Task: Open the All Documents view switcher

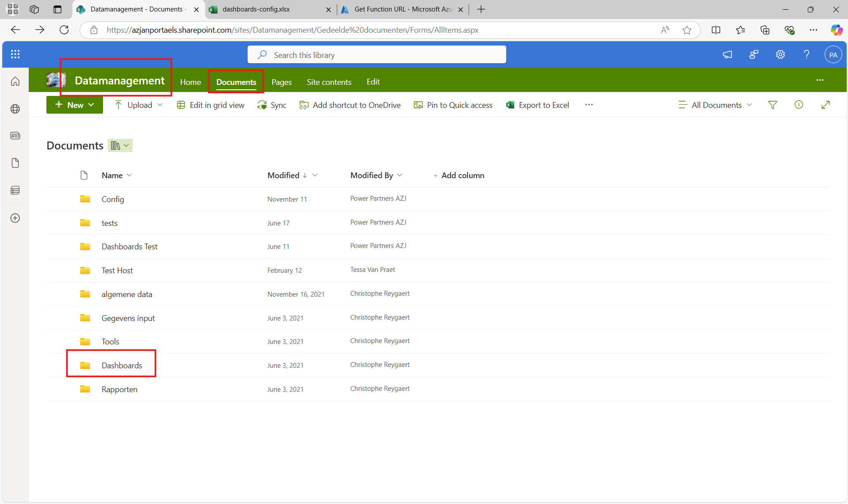Action: tap(715, 105)
